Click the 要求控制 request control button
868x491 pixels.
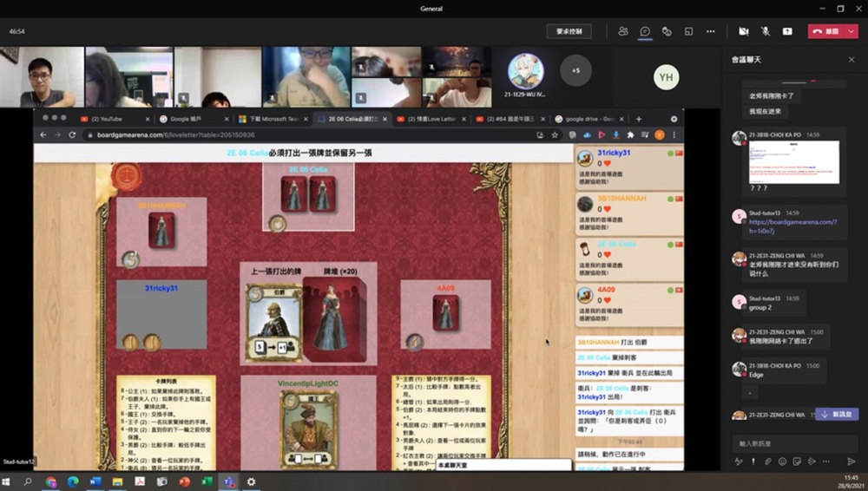pyautogui.click(x=569, y=31)
